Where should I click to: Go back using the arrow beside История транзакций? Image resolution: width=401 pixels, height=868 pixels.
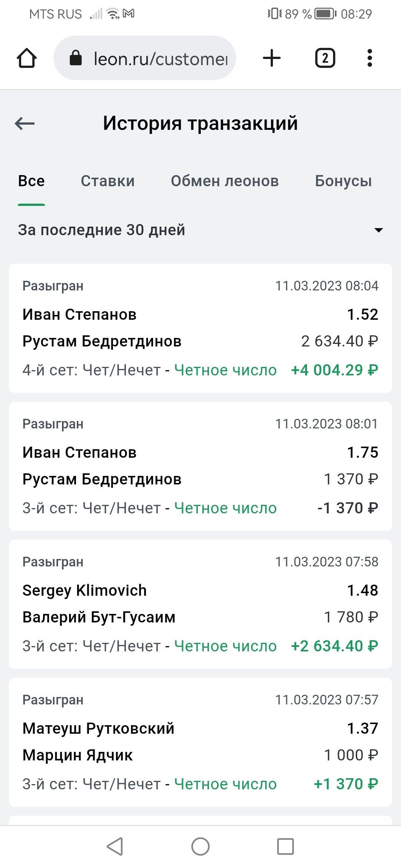[x=25, y=124]
